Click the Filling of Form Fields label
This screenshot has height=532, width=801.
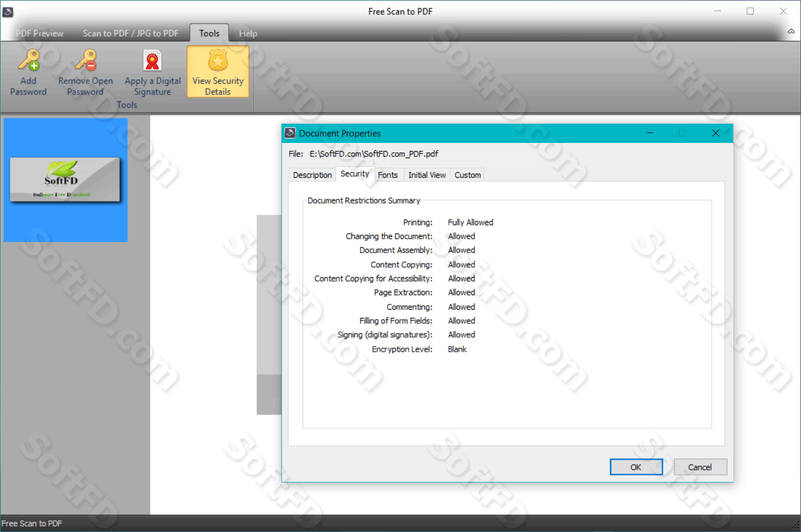(x=396, y=321)
